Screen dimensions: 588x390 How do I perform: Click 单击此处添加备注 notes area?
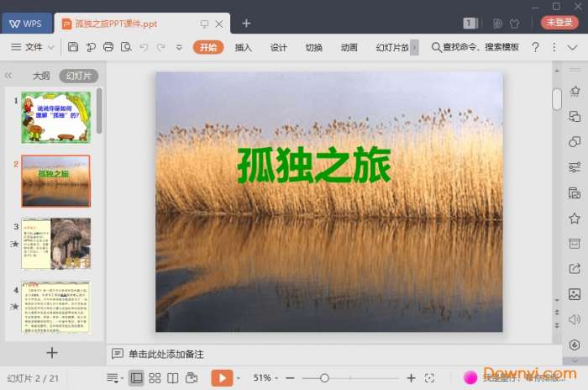coord(166,354)
